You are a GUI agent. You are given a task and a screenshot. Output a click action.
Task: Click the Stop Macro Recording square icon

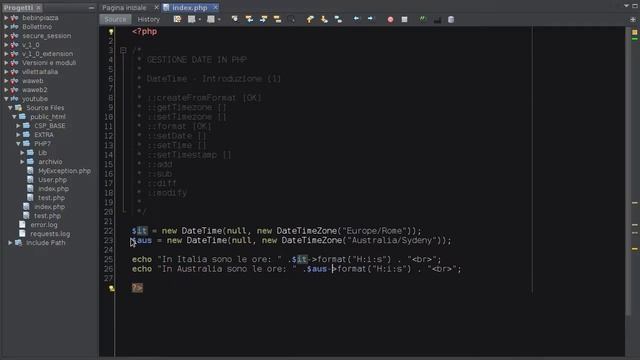click(x=404, y=19)
